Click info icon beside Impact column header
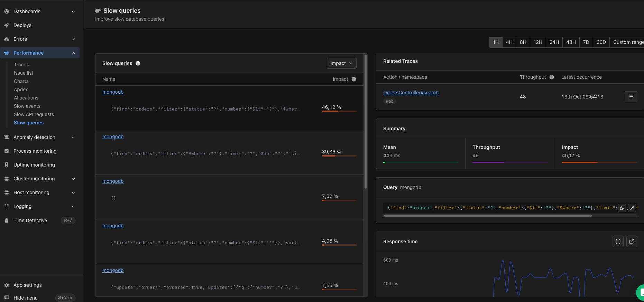Image resolution: width=644 pixels, height=302 pixels. tap(354, 79)
